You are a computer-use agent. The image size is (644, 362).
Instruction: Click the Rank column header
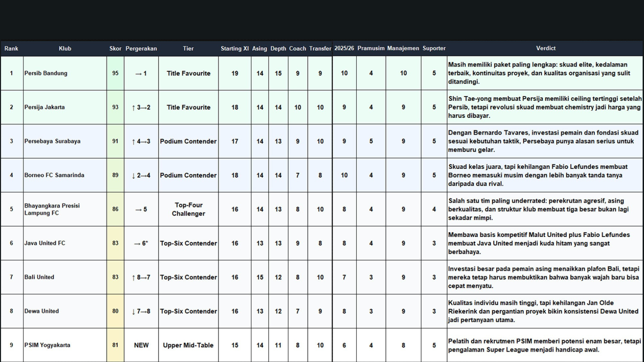coord(11,49)
